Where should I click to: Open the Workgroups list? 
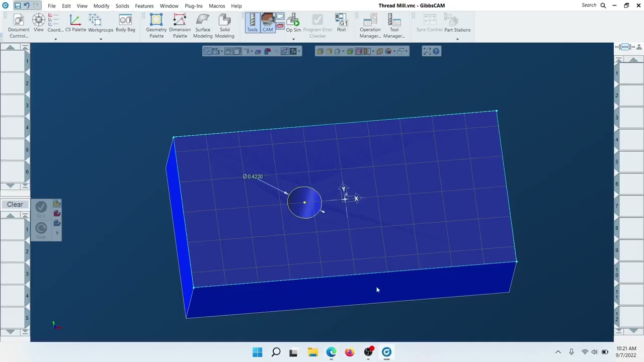pos(101,23)
